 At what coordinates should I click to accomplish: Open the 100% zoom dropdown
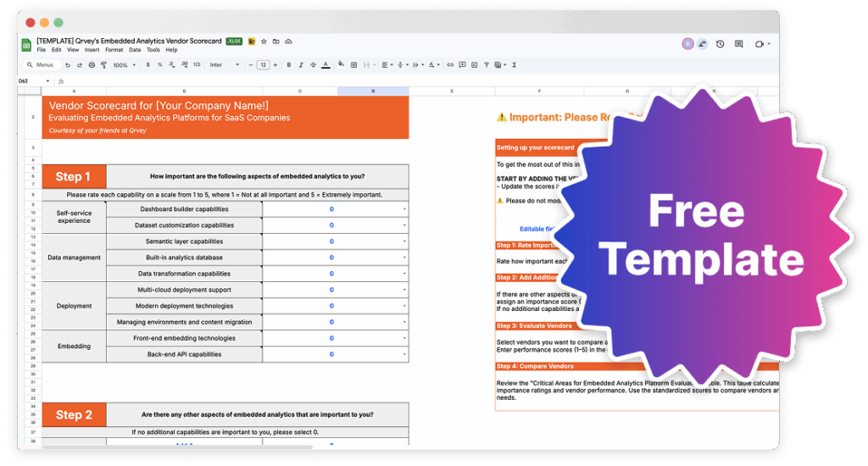(x=123, y=65)
